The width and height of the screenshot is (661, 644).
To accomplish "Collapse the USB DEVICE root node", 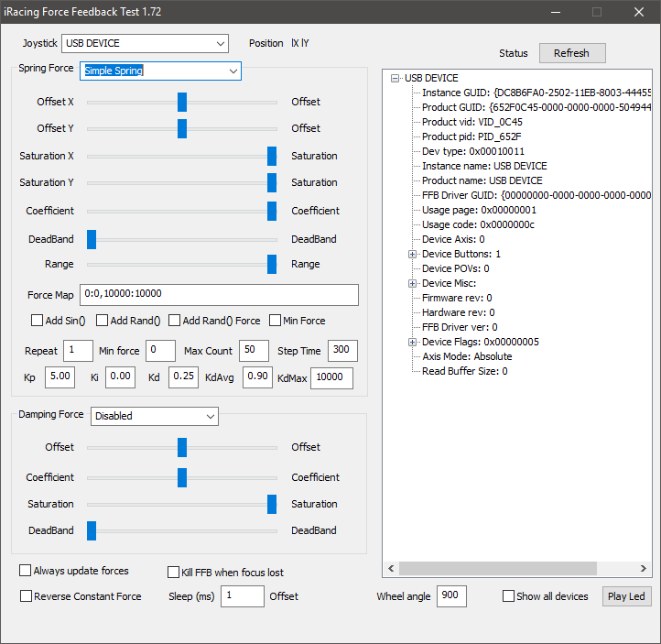I will 396,79.
